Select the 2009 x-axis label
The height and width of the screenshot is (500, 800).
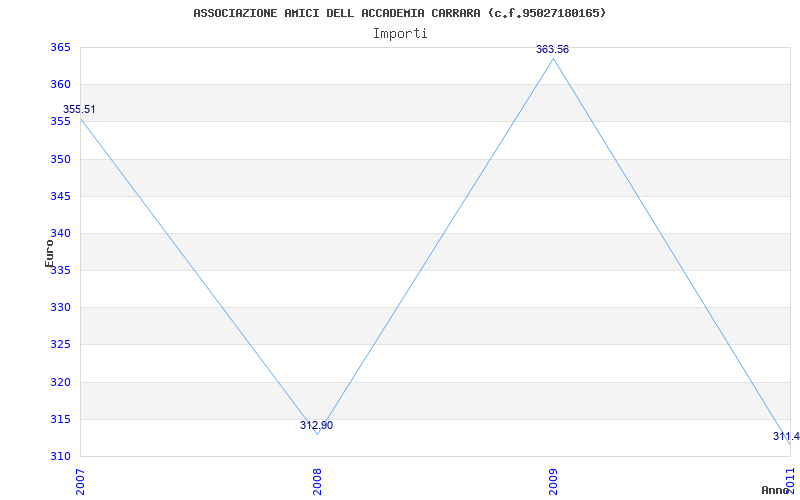coord(554,482)
